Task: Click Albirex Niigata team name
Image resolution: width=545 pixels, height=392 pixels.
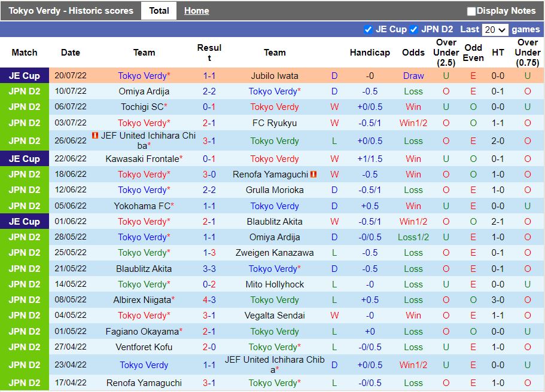Action: tap(142, 300)
